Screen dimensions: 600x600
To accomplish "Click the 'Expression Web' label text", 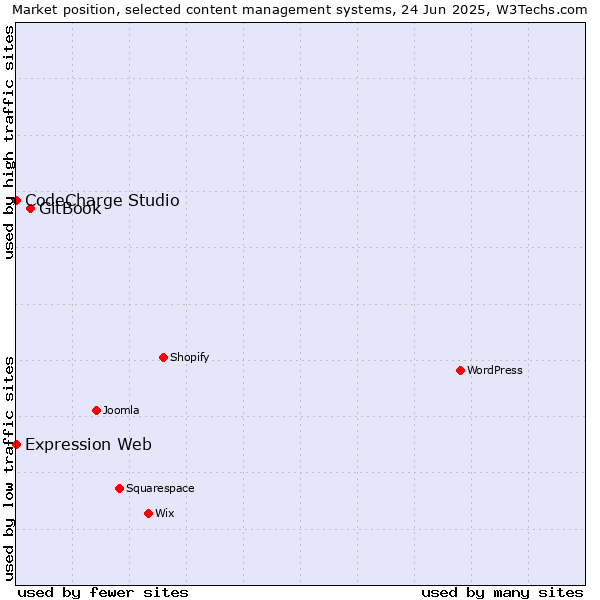I will coord(88,444).
